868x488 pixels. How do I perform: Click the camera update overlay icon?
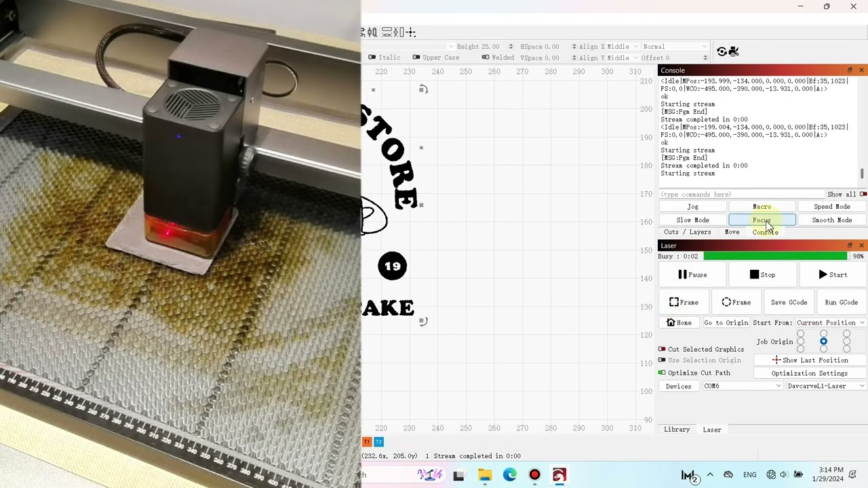pyautogui.click(x=722, y=52)
